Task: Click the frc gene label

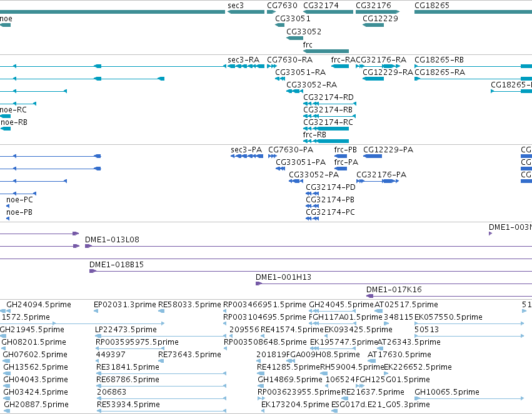Action: [x=308, y=45]
